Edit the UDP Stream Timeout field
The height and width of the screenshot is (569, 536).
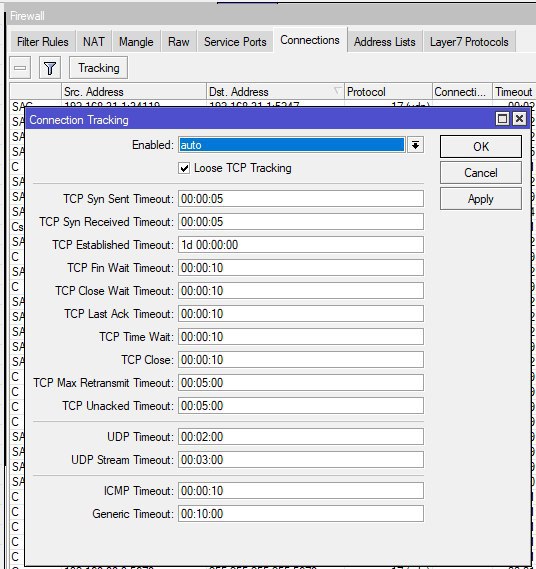click(300, 460)
